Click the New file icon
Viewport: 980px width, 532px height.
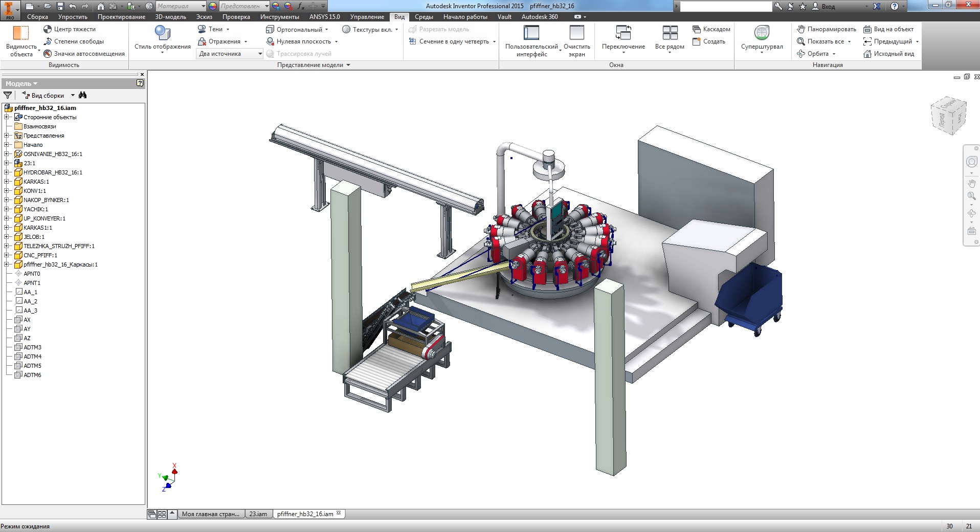click(30, 6)
